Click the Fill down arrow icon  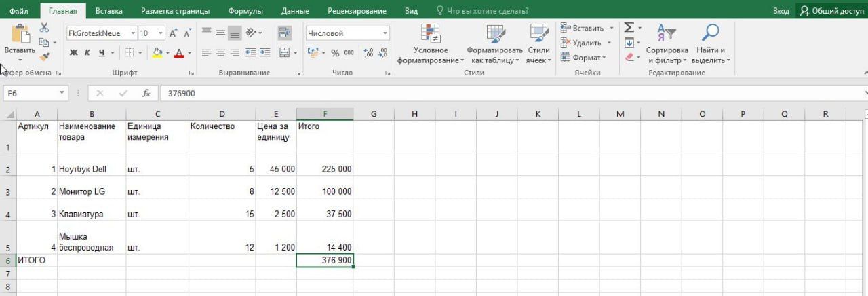click(629, 43)
